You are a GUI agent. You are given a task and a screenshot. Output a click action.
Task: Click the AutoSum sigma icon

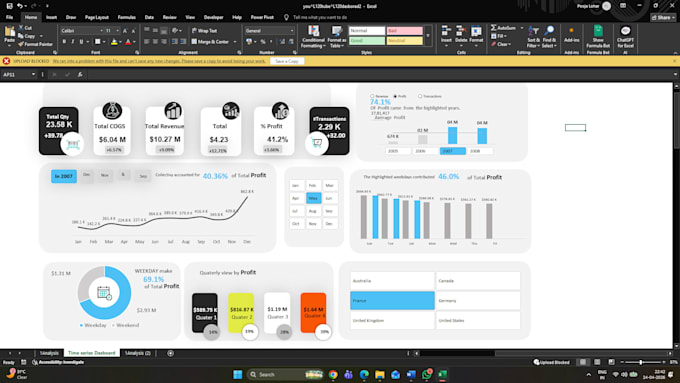point(494,28)
